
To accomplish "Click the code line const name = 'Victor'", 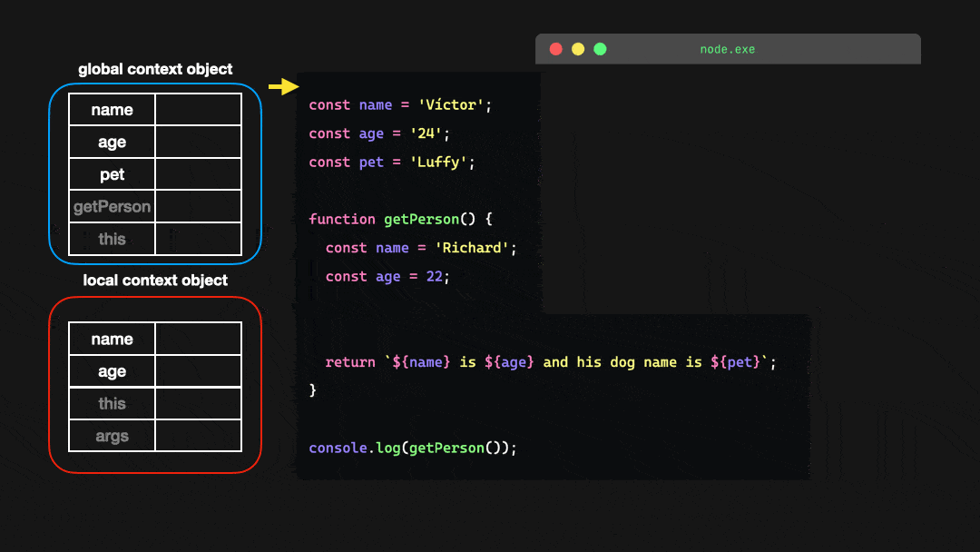I will (400, 105).
